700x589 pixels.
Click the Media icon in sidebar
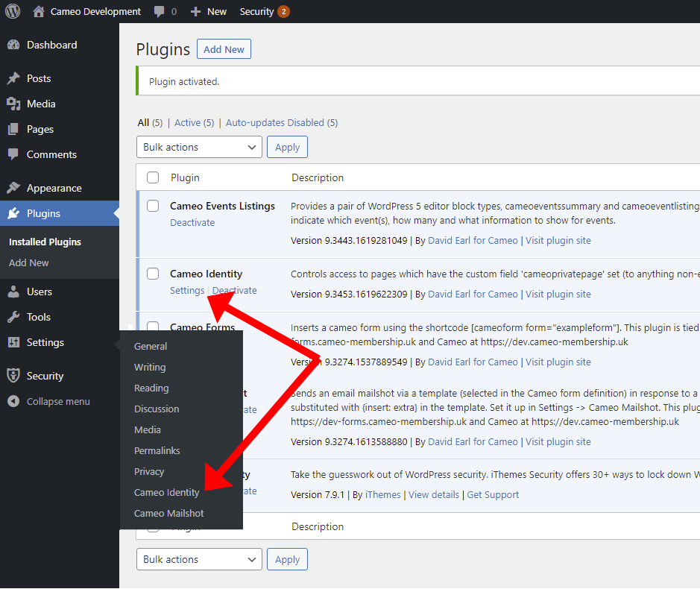[x=13, y=104]
